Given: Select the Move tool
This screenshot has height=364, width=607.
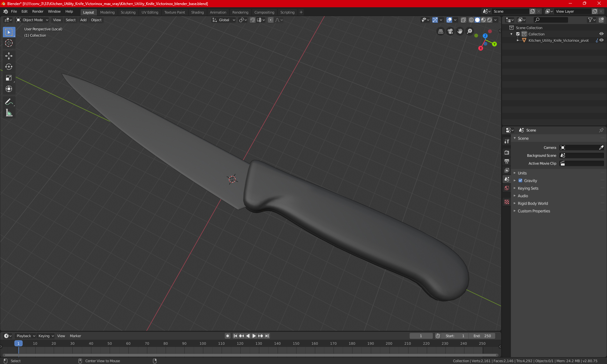Looking at the screenshot, I should coord(9,56).
